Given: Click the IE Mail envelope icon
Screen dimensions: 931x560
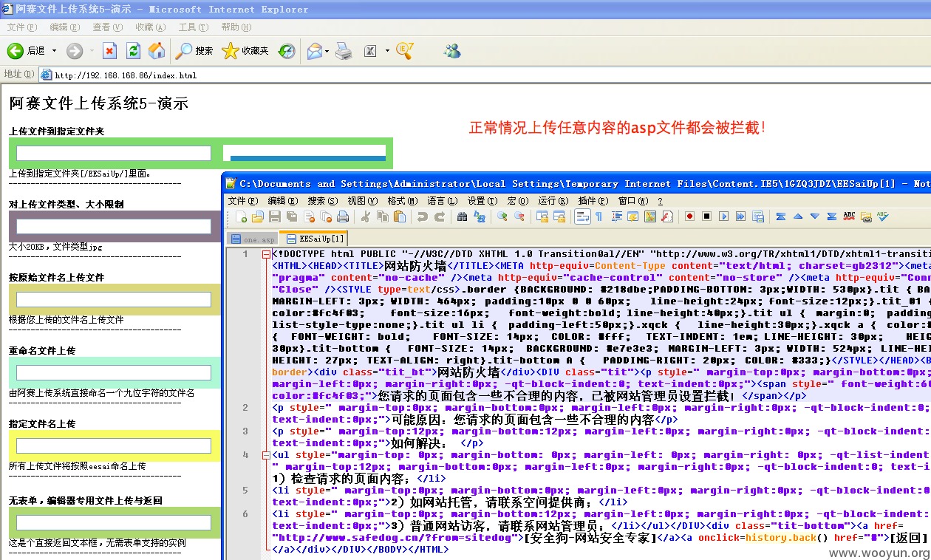Looking at the screenshot, I should coord(315,50).
